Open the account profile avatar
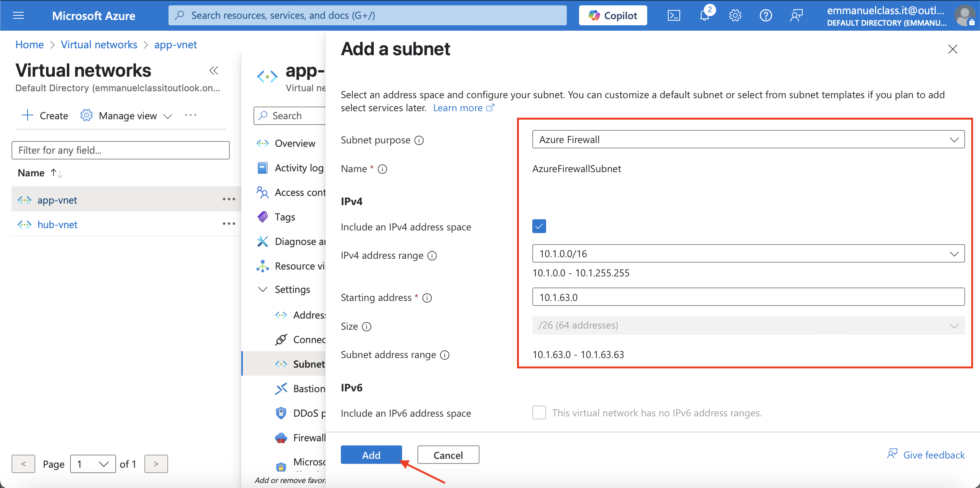980x488 pixels. pos(965,15)
